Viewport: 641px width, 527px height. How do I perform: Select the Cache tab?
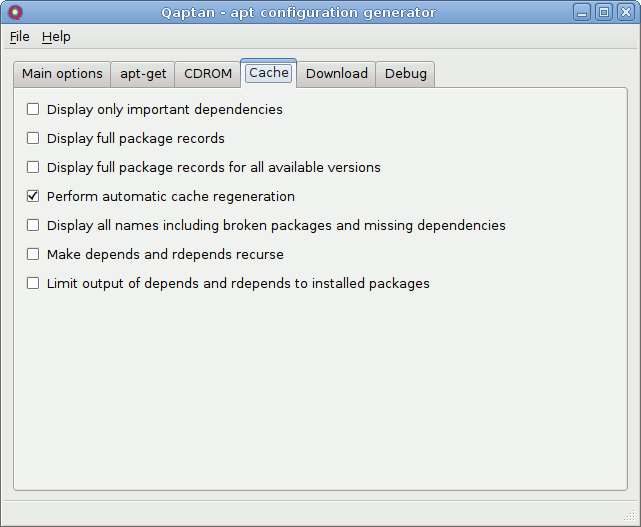point(269,73)
